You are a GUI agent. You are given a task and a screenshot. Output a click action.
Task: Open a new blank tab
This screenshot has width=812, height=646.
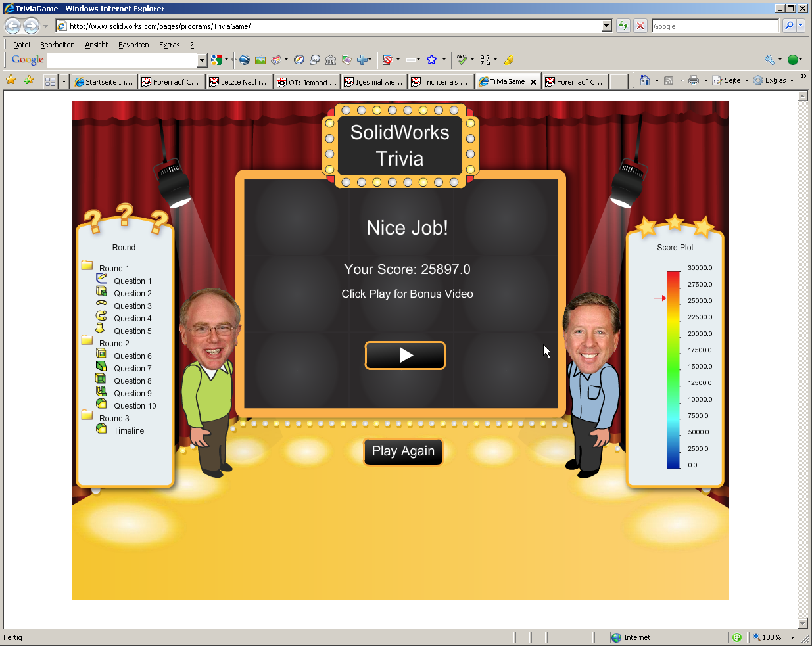click(618, 81)
